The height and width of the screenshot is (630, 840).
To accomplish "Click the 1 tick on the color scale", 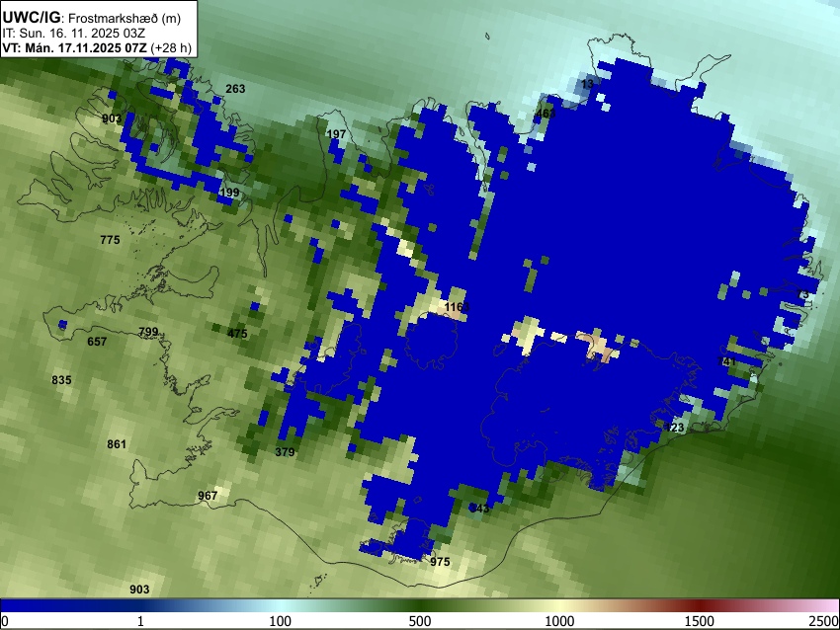I will (x=140, y=621).
